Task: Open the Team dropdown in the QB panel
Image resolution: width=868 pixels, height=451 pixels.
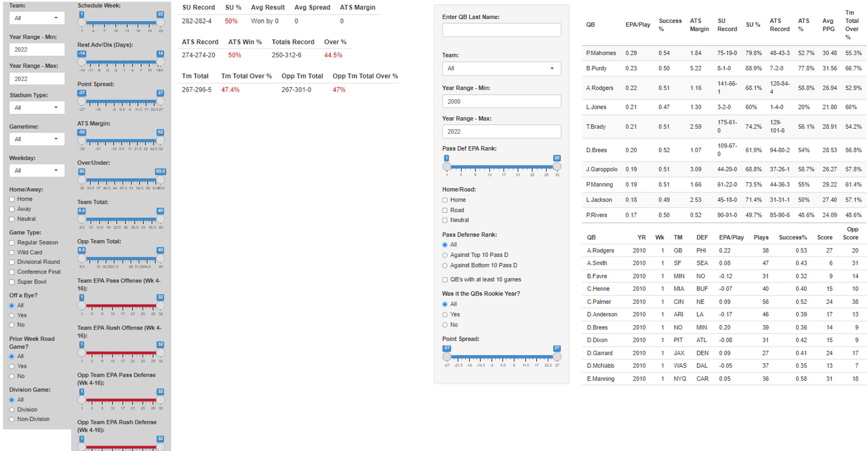Action: (501, 68)
